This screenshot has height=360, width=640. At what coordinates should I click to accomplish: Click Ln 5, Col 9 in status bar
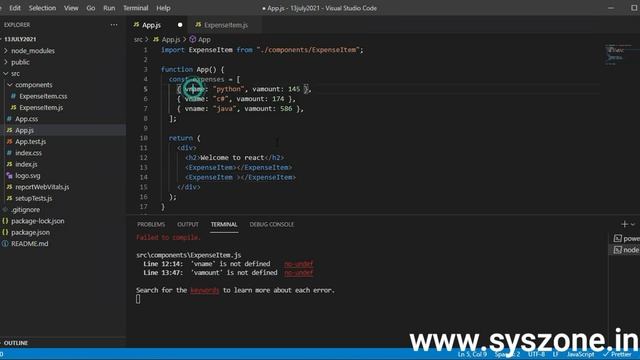(x=472, y=354)
